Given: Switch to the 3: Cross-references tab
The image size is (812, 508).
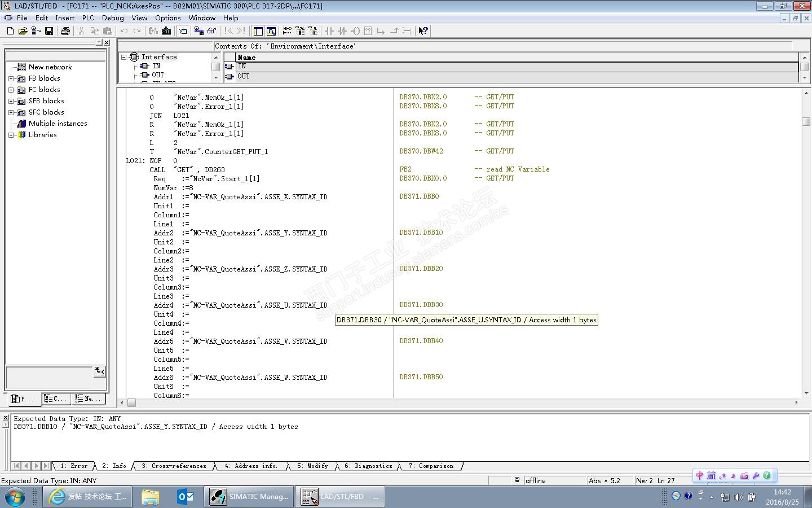Looking at the screenshot, I should coord(174,466).
